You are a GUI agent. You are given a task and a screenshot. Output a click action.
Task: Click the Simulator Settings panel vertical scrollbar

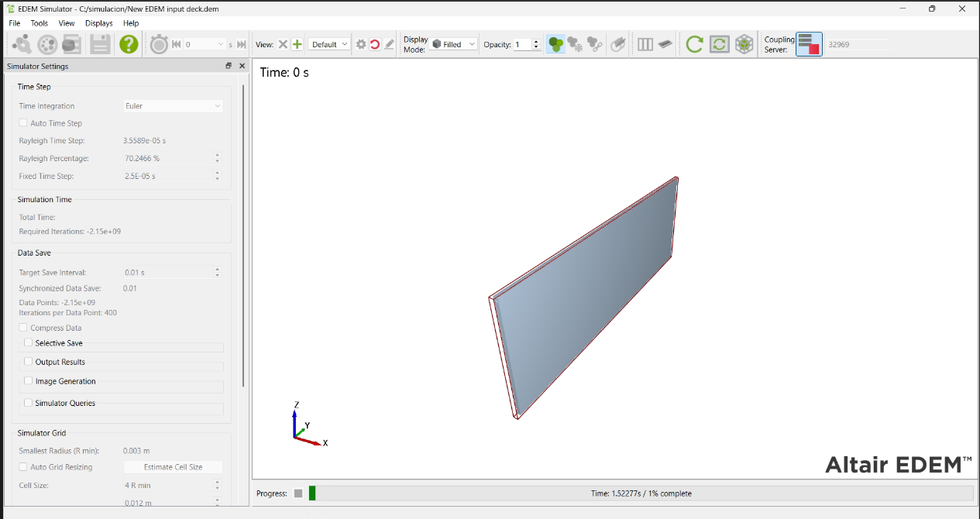(244, 235)
